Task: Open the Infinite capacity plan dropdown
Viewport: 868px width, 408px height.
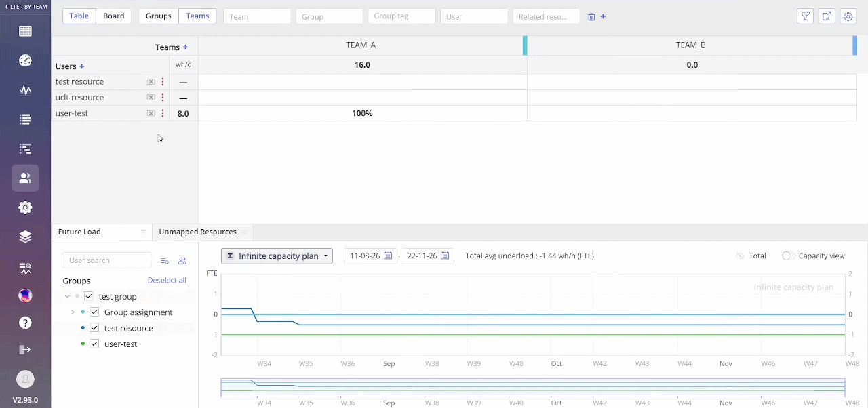Action: pos(277,256)
